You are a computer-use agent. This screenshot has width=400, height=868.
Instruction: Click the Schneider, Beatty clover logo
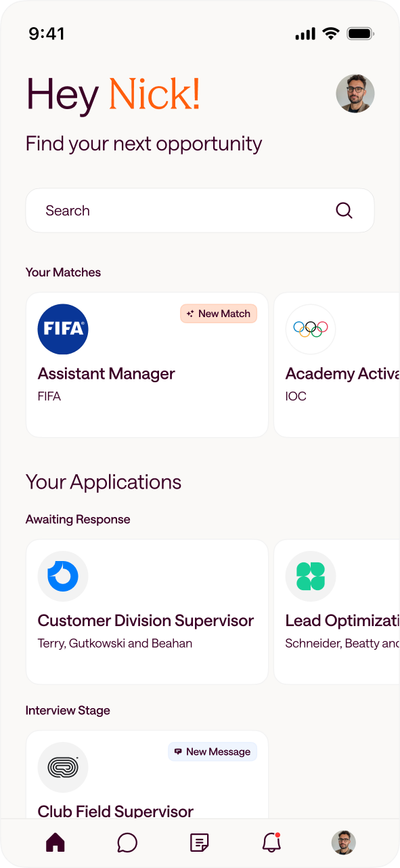tap(311, 576)
